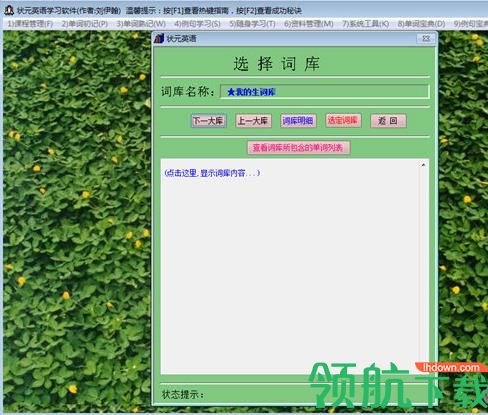Image resolution: width=488 pixels, height=415 pixels.
Task: Click the word list scrollbar up arrow
Action: tap(423, 165)
